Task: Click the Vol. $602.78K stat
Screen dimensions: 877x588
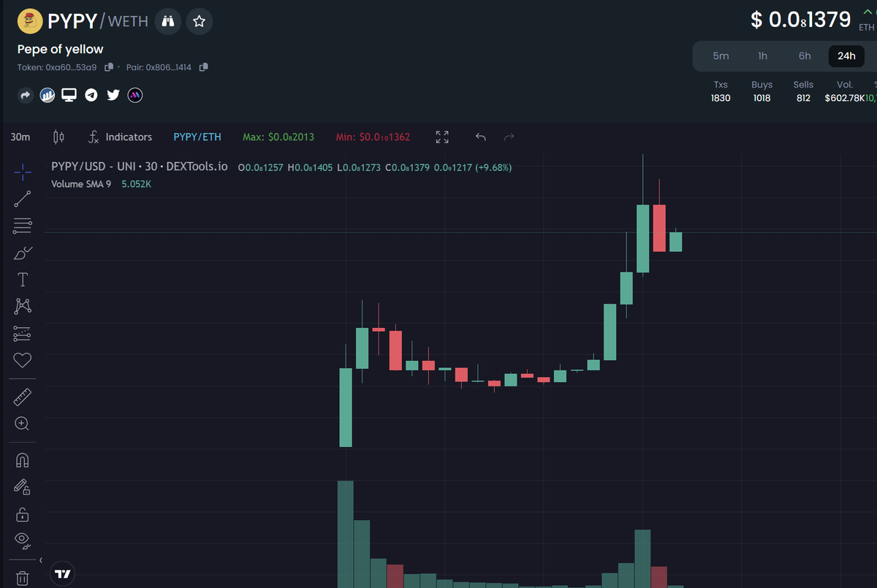Action: tap(845, 91)
